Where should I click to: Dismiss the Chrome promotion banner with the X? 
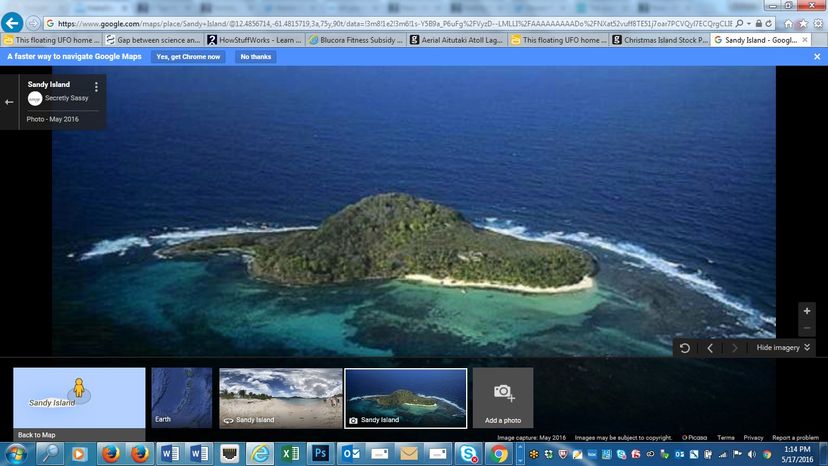[817, 57]
